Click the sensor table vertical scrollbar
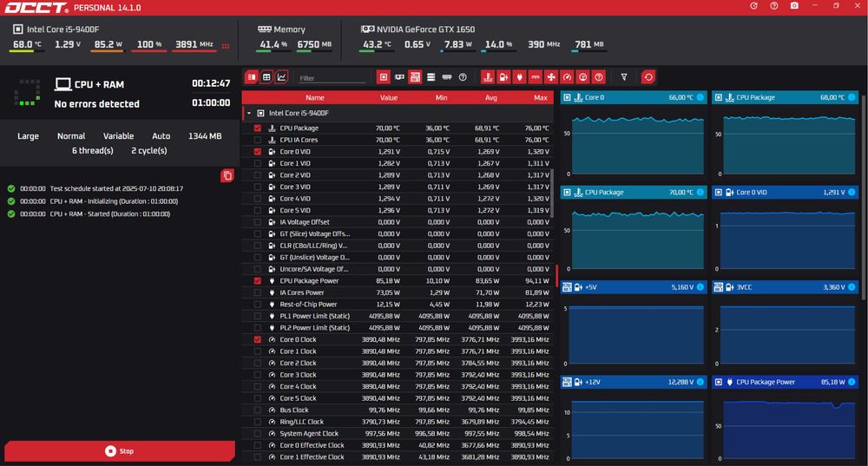Viewport: 868px width, 466px height. [x=552, y=194]
